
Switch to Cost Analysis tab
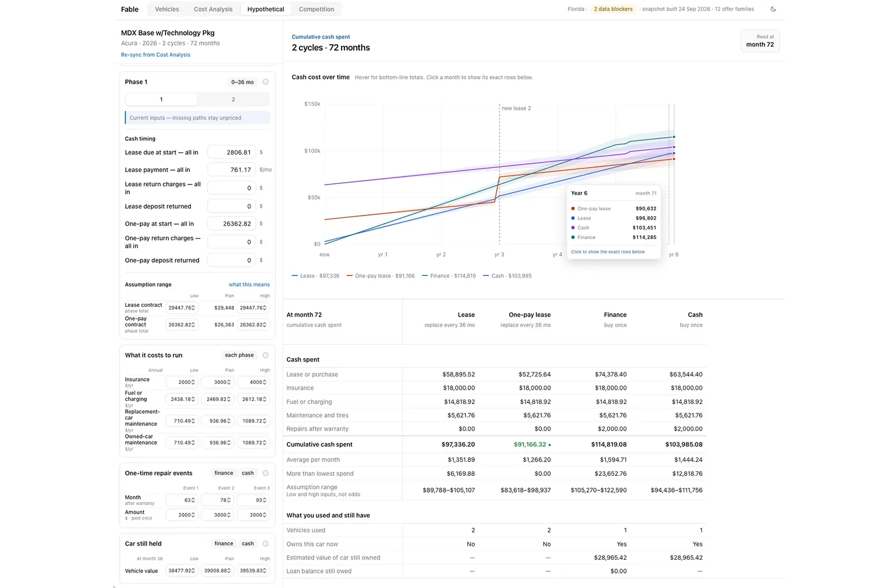point(213,9)
